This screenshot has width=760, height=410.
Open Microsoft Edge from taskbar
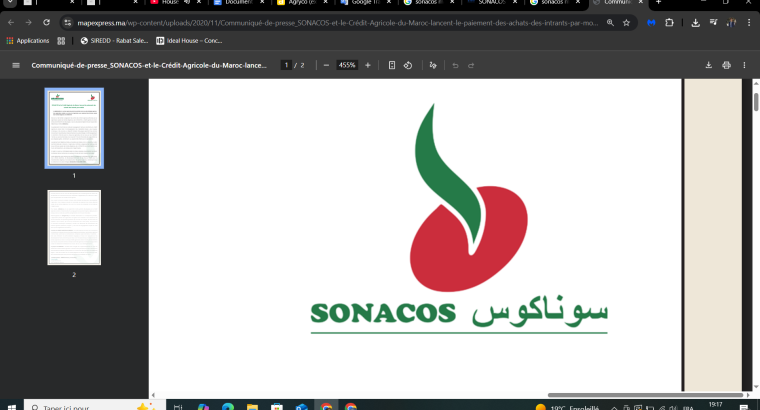tap(228, 407)
